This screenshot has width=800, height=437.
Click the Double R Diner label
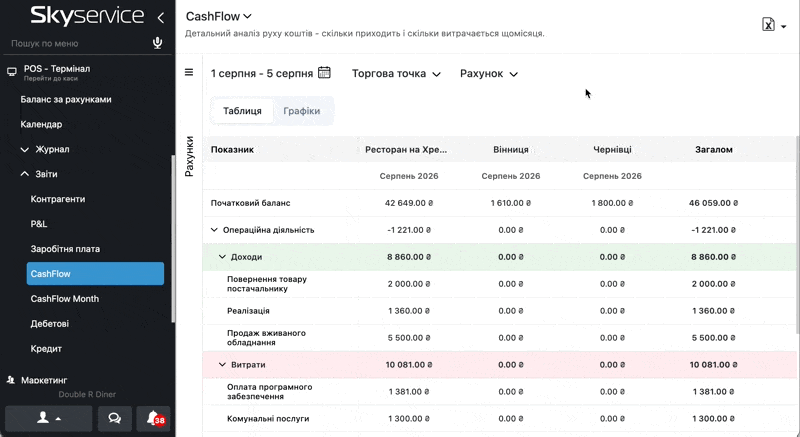coord(87,394)
